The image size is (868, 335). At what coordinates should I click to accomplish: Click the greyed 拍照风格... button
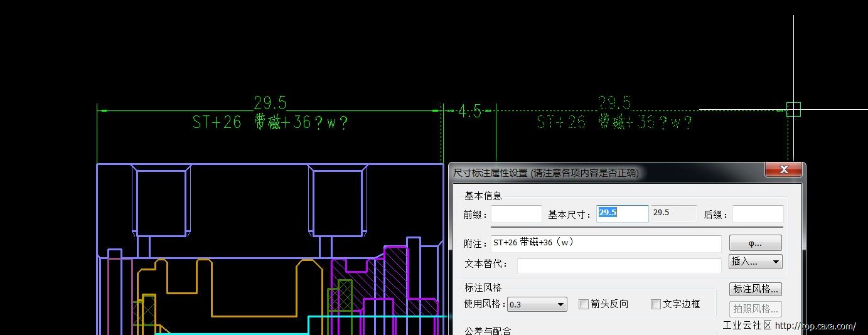(756, 309)
